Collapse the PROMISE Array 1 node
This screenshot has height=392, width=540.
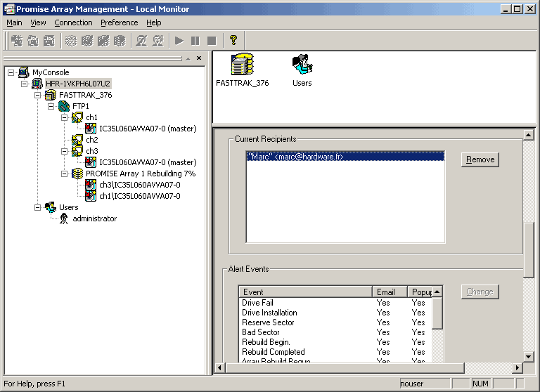[65, 174]
